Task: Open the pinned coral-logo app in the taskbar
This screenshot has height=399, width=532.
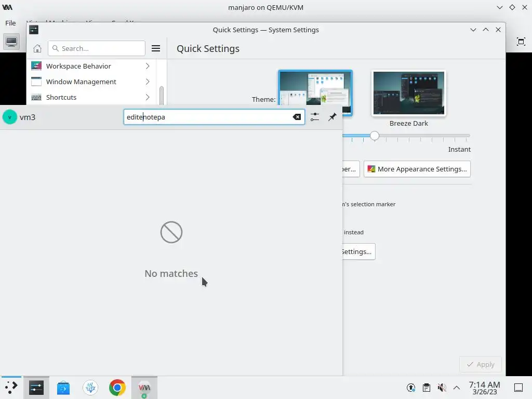Action: (x=90, y=388)
